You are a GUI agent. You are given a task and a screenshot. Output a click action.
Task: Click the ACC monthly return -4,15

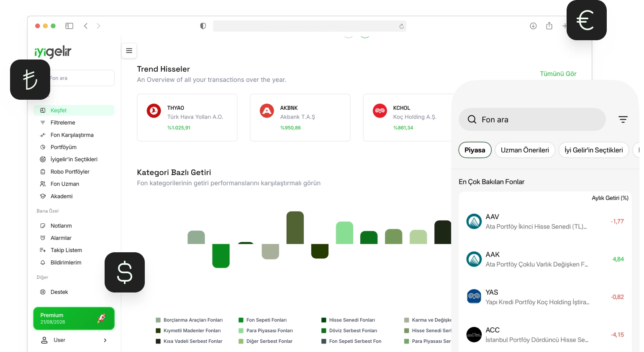pyautogui.click(x=617, y=335)
